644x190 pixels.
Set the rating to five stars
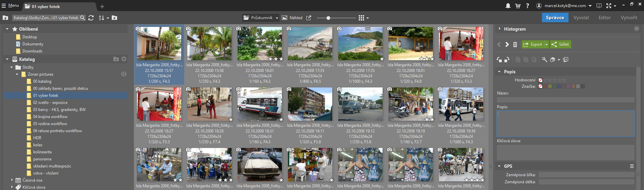pos(564,80)
